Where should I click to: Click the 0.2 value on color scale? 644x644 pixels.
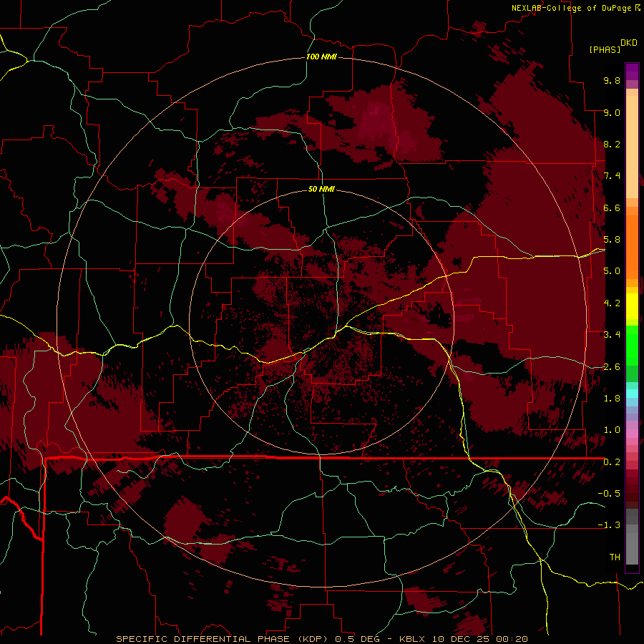click(x=612, y=462)
